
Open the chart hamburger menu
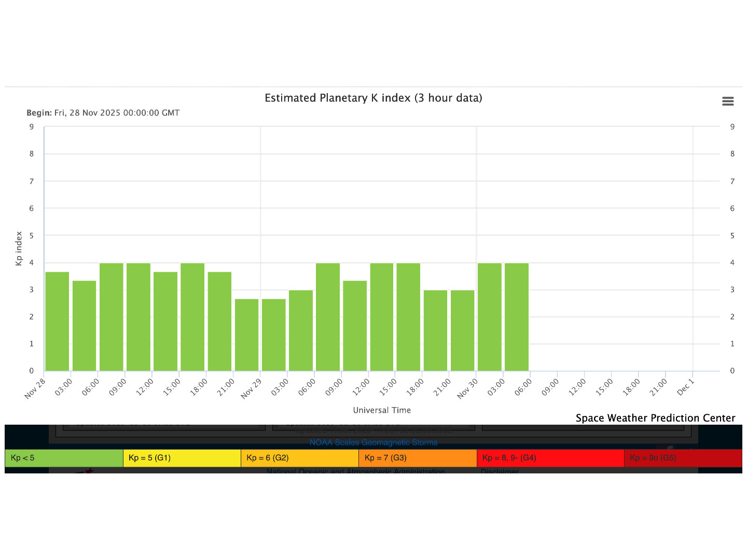(x=728, y=102)
